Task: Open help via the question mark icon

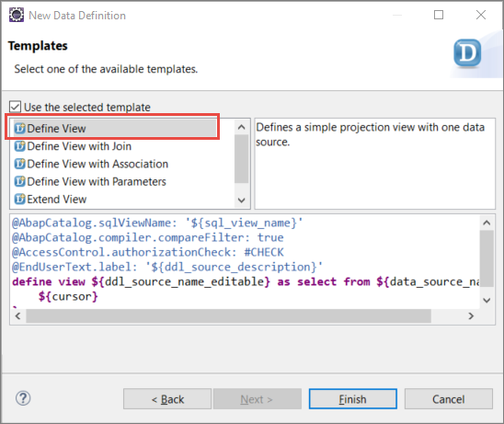Action: point(23,398)
